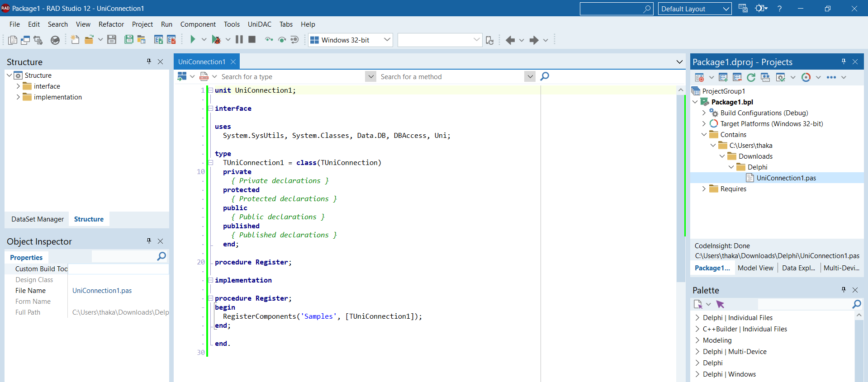Select UniConnection1.pas in the project tree

pos(786,178)
